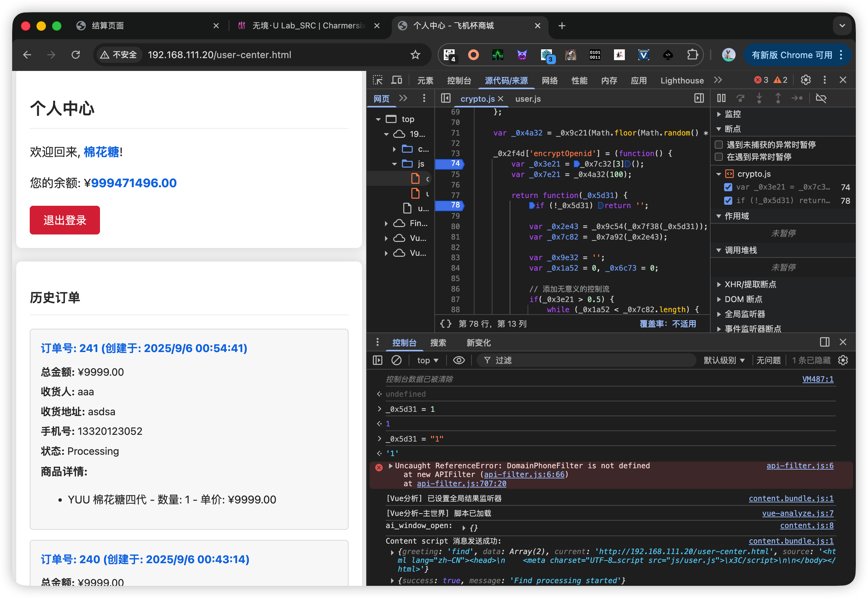The width and height of the screenshot is (868, 598).
Task: Switch to the 网络 panel tab
Action: pyautogui.click(x=550, y=80)
